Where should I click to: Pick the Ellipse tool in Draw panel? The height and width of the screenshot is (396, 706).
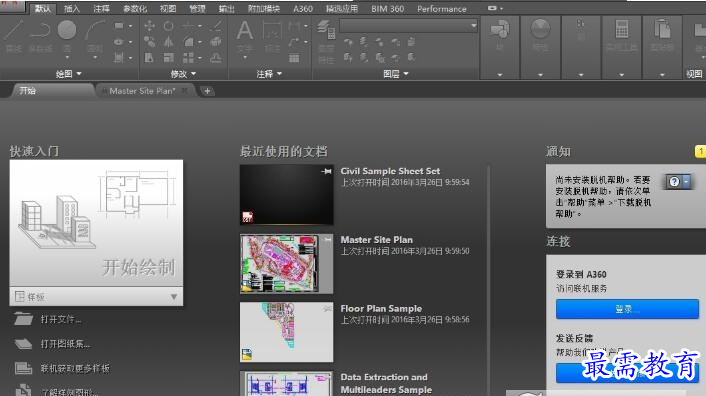point(119,42)
